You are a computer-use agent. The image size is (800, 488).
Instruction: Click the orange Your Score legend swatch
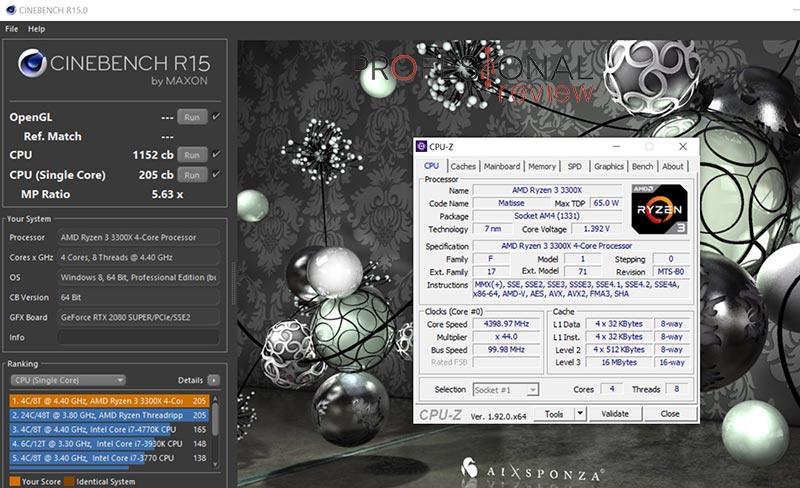(15, 481)
